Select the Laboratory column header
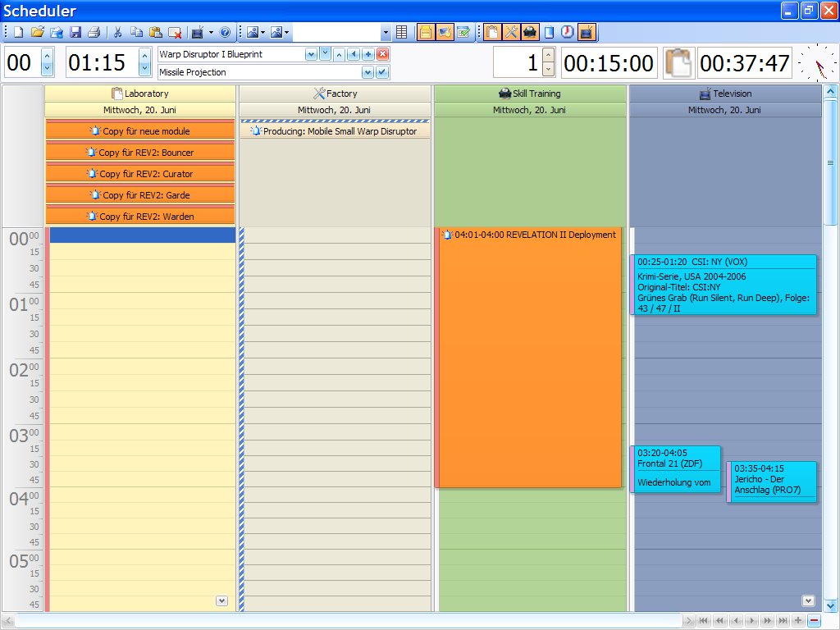This screenshot has height=630, width=840. pyautogui.click(x=139, y=94)
